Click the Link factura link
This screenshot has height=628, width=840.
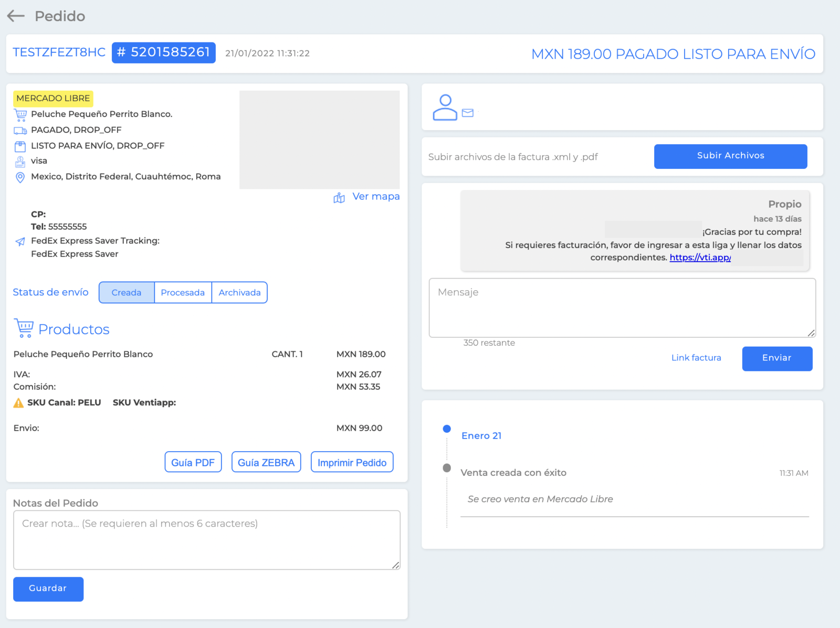click(696, 358)
